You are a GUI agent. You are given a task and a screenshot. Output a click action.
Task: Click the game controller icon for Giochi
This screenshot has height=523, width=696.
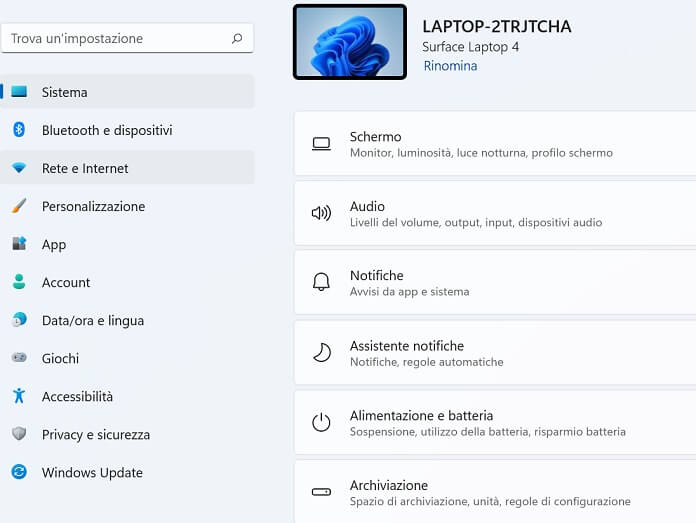click(19, 358)
